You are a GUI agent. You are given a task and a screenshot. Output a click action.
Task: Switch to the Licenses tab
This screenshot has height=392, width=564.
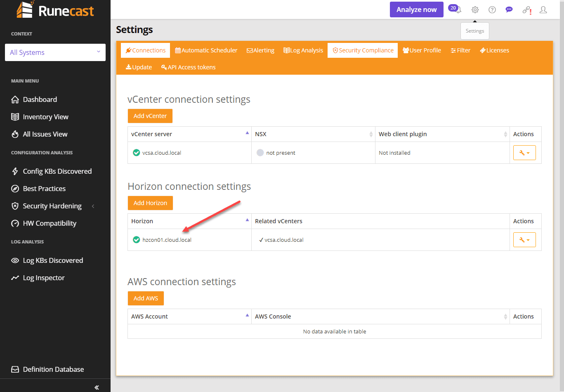[494, 50]
